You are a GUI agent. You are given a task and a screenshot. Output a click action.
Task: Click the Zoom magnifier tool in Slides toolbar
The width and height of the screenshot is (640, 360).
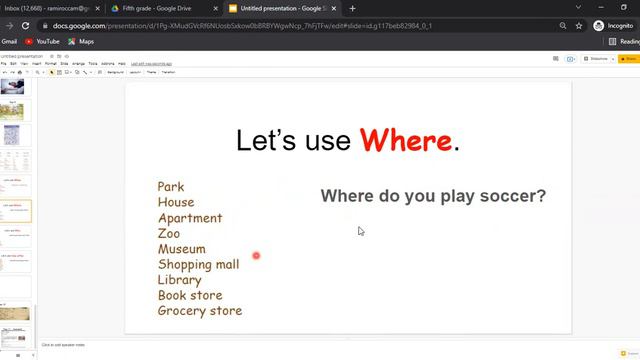(x=37, y=72)
